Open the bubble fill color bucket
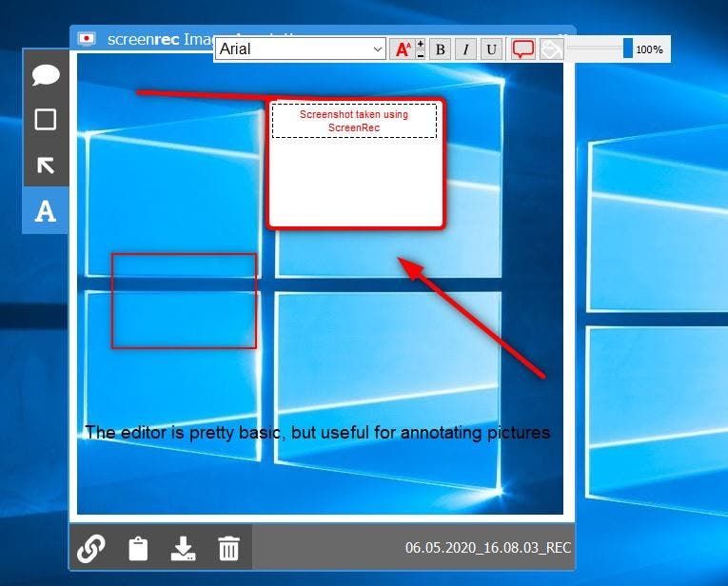Viewport: 728px width, 586px height. (552, 49)
